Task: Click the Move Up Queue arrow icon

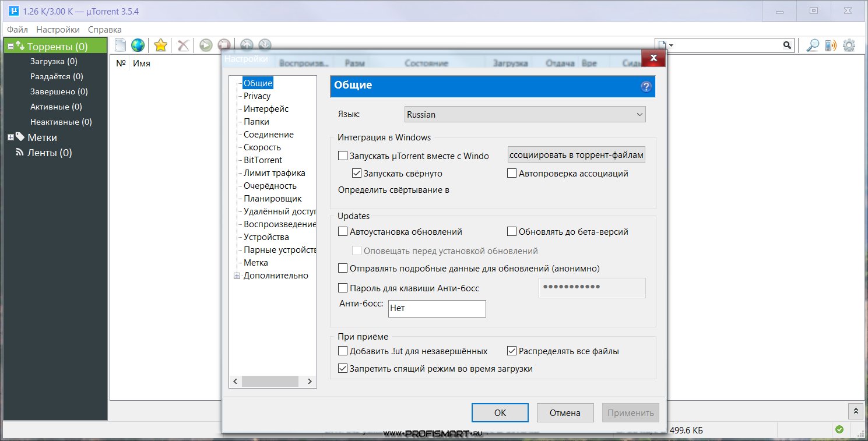Action: pos(247,44)
